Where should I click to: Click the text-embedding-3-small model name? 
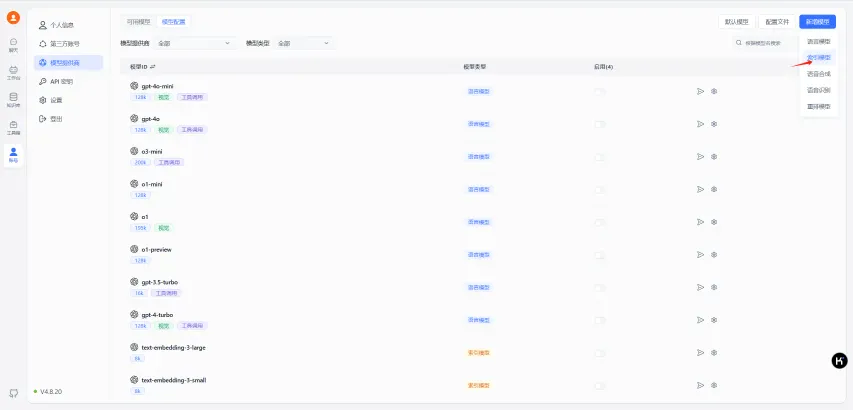[174, 380]
